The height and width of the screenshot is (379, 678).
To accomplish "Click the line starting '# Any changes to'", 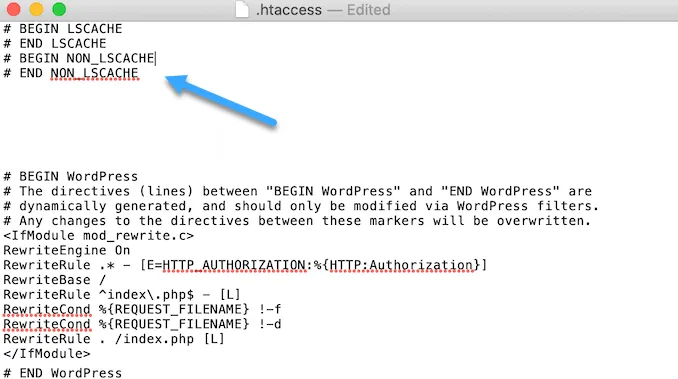I will pyautogui.click(x=297, y=221).
